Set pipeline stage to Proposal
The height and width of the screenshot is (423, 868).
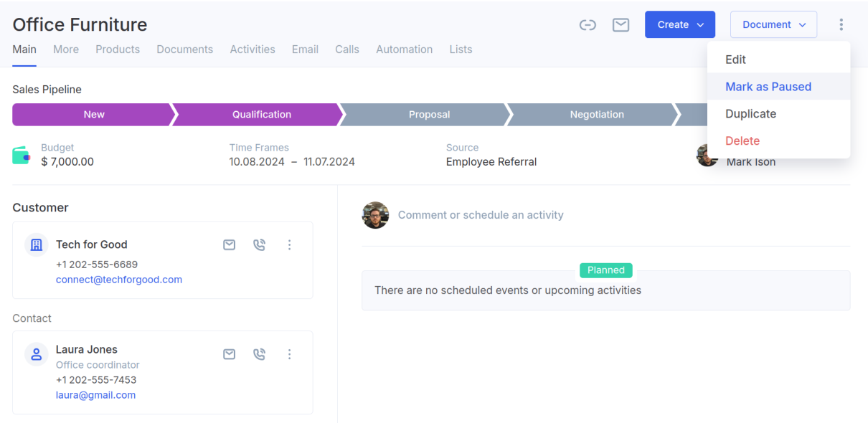click(429, 115)
